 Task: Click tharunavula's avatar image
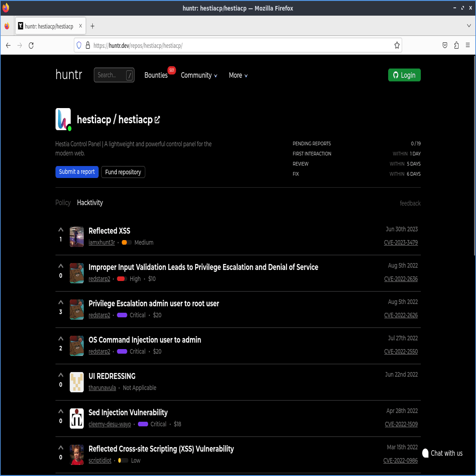pyautogui.click(x=76, y=382)
